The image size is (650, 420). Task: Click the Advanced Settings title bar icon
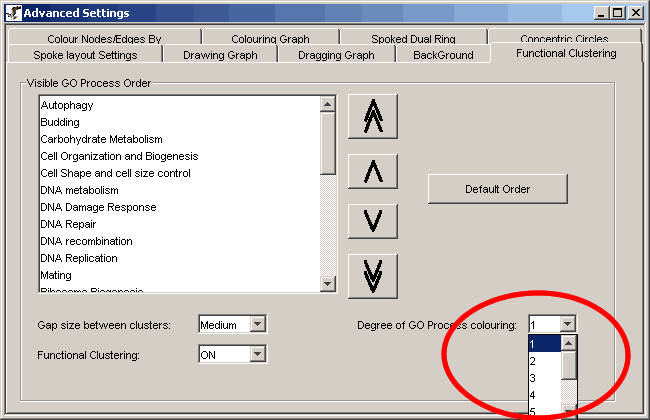[12, 12]
